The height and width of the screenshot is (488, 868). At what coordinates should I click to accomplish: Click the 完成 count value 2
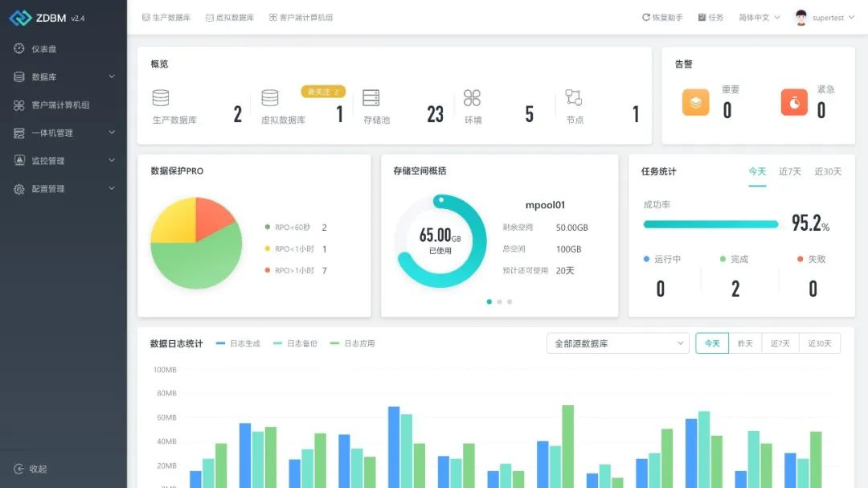(735, 289)
